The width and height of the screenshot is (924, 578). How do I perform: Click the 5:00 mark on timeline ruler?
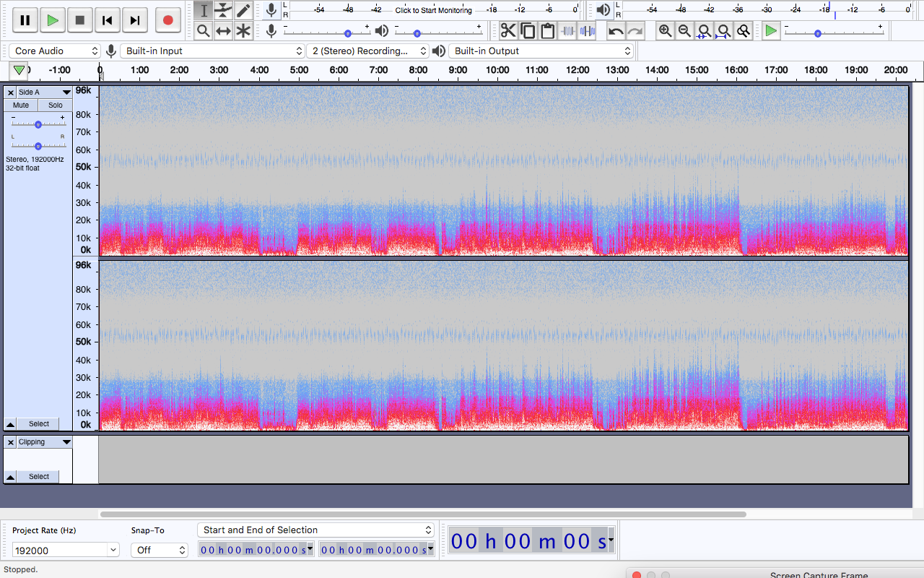pyautogui.click(x=298, y=70)
